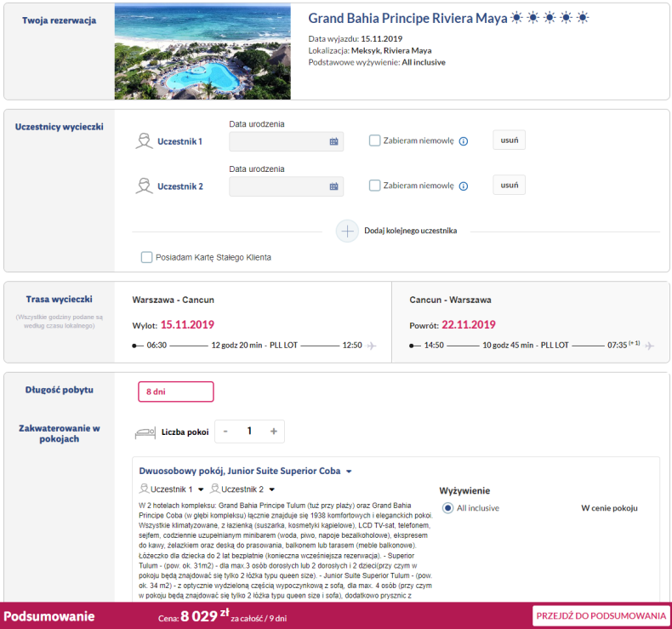This screenshot has height=629, width=672.
Task: Click the Wyżywienie heading
Action: coord(464,491)
